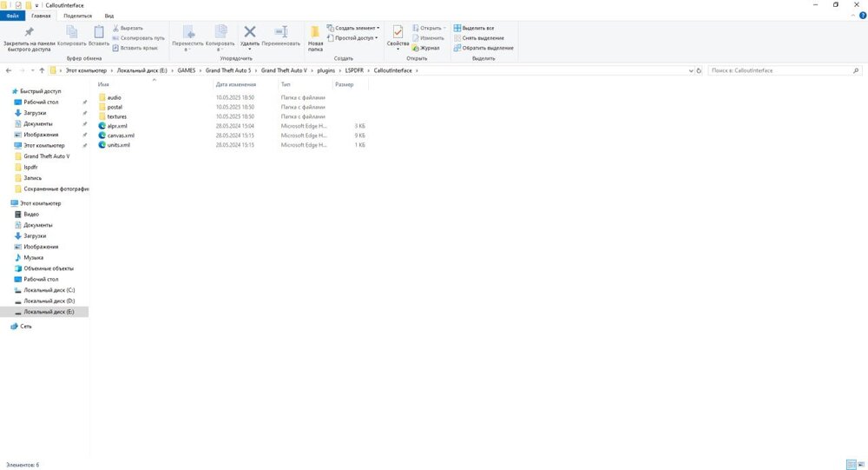The height and width of the screenshot is (470, 868).
Task: Click the Удалить red X icon
Action: [x=250, y=32]
